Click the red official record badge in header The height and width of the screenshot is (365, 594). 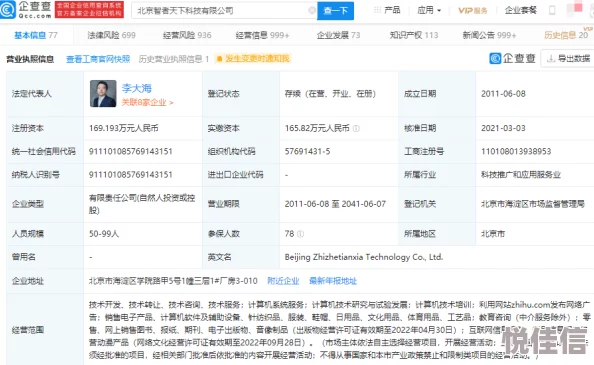[89, 9]
